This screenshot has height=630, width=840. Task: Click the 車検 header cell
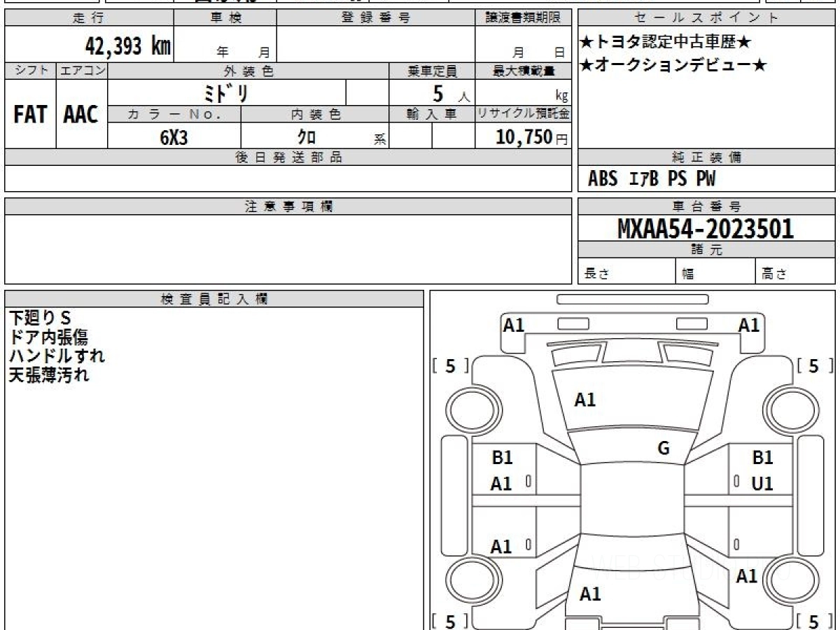[x=225, y=18]
